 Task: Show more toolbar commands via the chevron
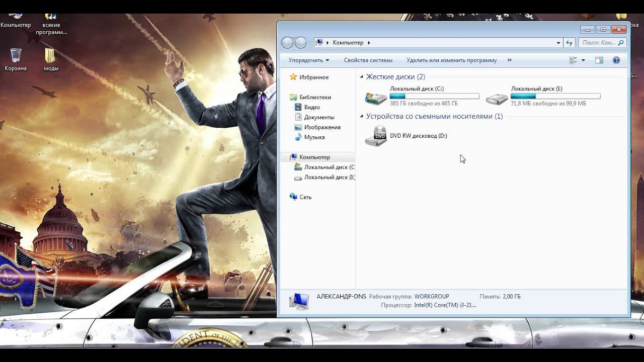pyautogui.click(x=509, y=60)
